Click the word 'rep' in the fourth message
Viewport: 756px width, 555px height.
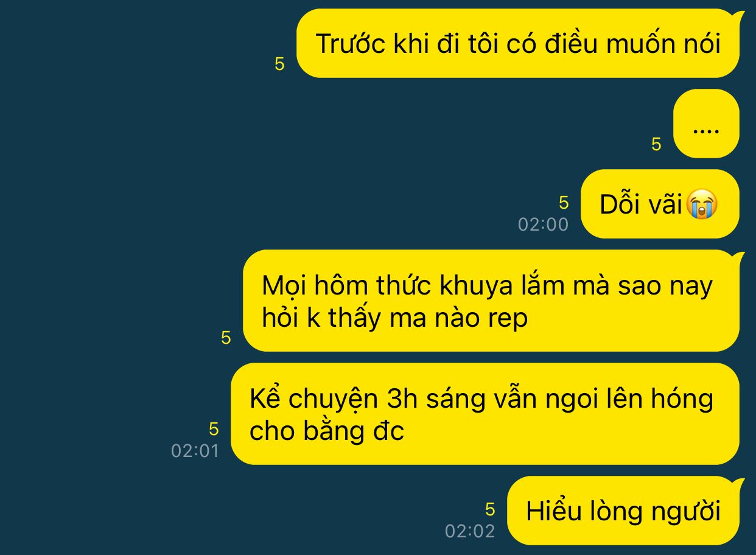508,318
